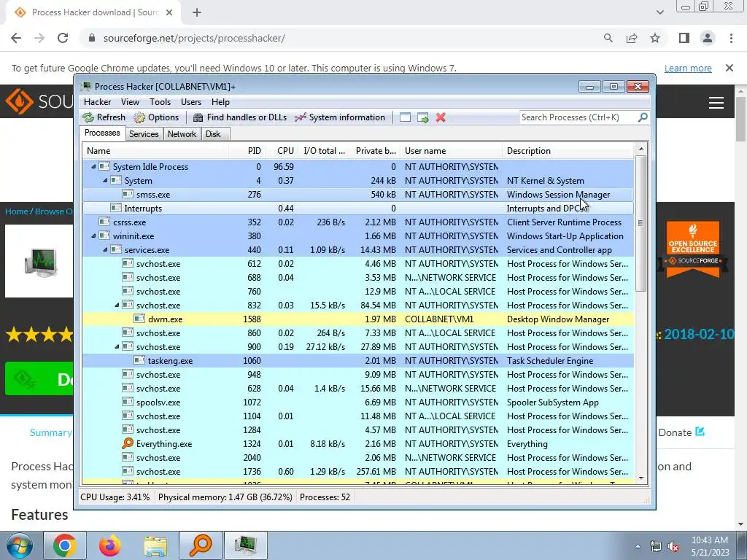747x560 pixels.
Task: Open Windows Explorer from the taskbar
Action: [x=155, y=545]
